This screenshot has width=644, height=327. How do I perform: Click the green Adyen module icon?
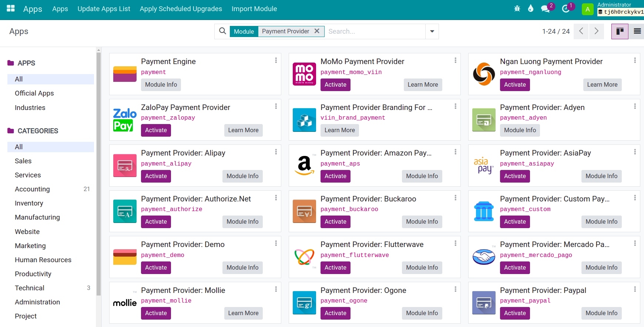coord(484,120)
